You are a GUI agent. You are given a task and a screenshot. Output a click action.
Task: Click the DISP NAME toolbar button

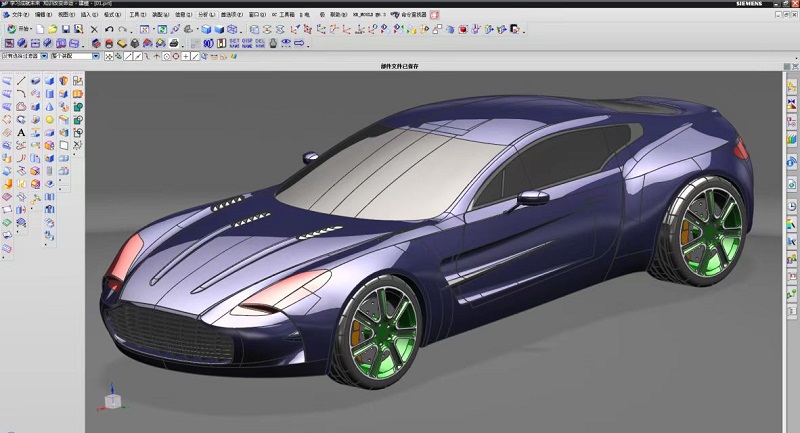247,43
